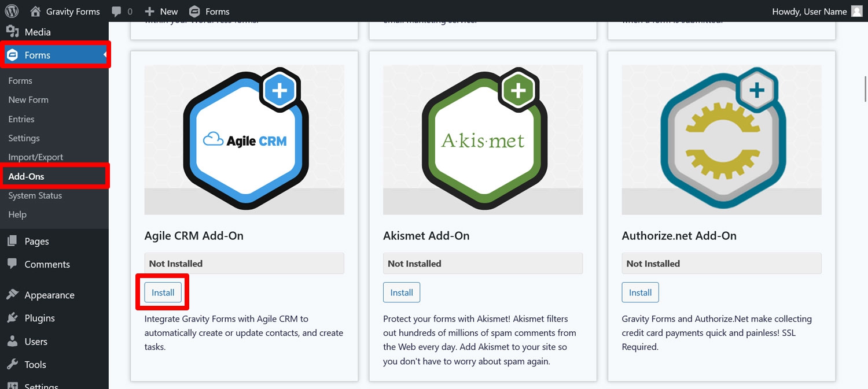Open the New content menu
Image resolution: width=868 pixels, height=389 pixels.
pos(161,12)
